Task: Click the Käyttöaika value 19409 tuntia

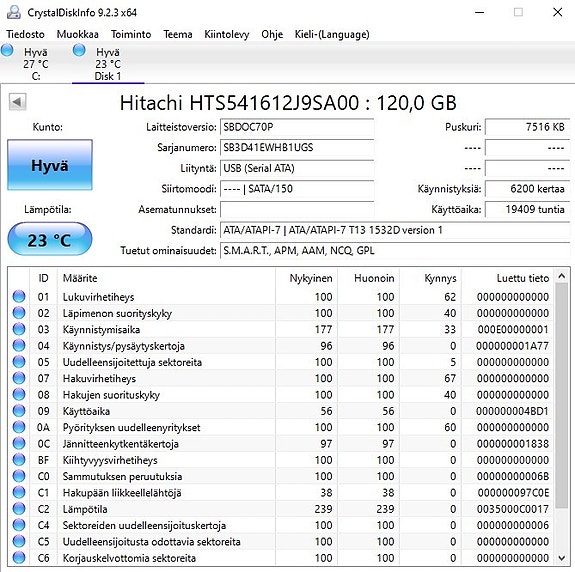Action: point(527,209)
